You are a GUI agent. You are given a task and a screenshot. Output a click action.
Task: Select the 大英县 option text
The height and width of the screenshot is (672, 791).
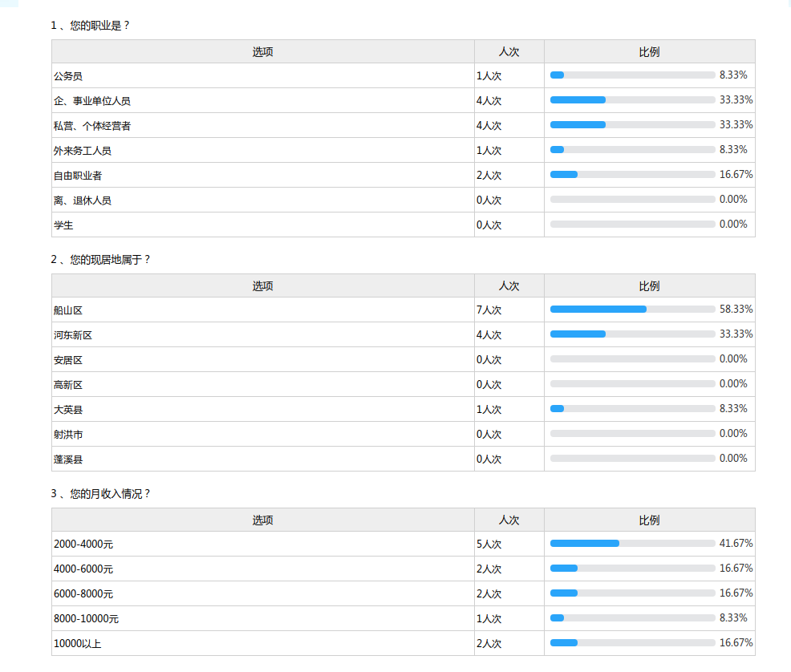(68, 410)
